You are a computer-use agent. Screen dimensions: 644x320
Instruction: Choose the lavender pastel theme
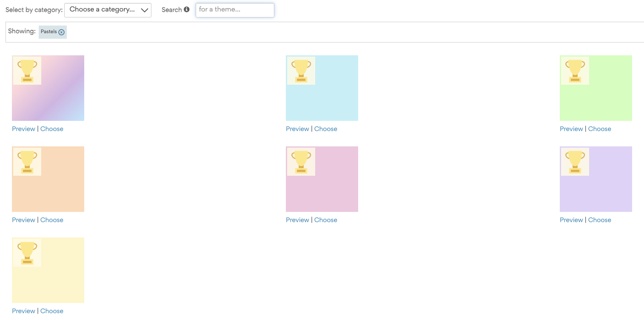point(600,220)
